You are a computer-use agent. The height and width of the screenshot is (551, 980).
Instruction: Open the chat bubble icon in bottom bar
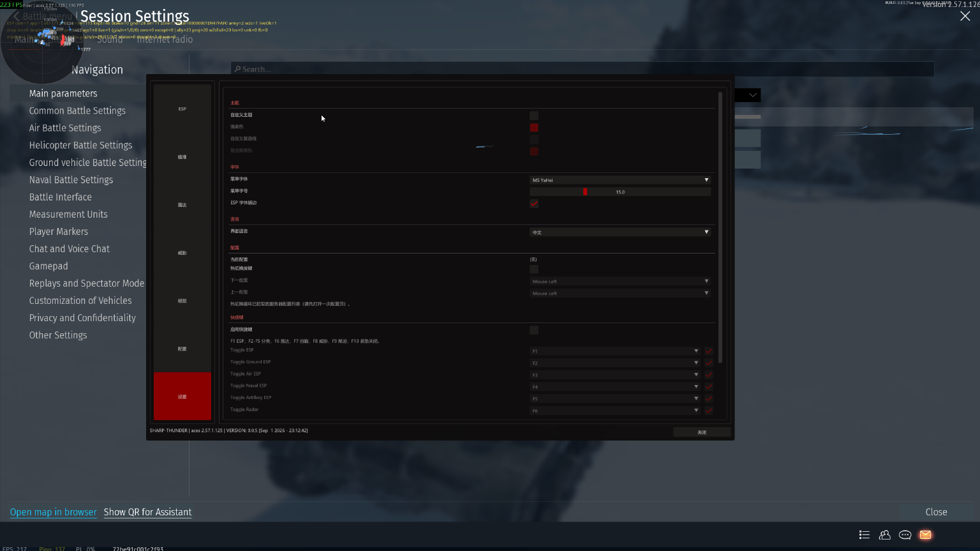905,535
